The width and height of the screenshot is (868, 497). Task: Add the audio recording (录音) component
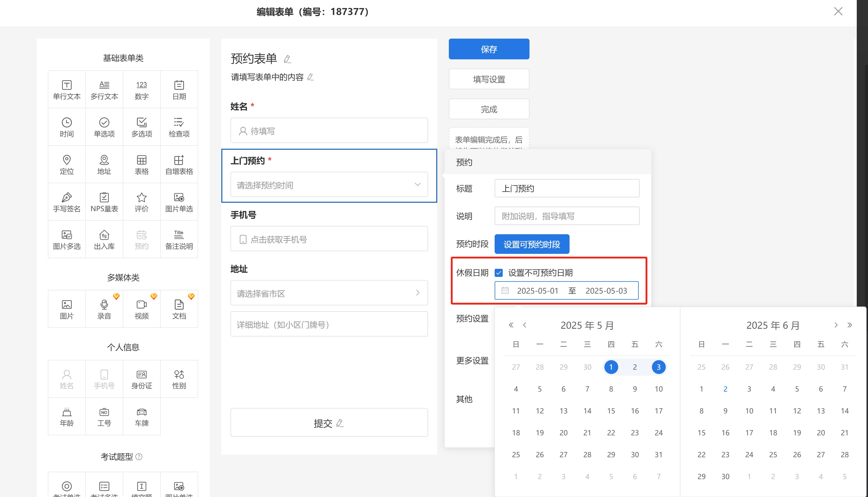click(x=104, y=309)
